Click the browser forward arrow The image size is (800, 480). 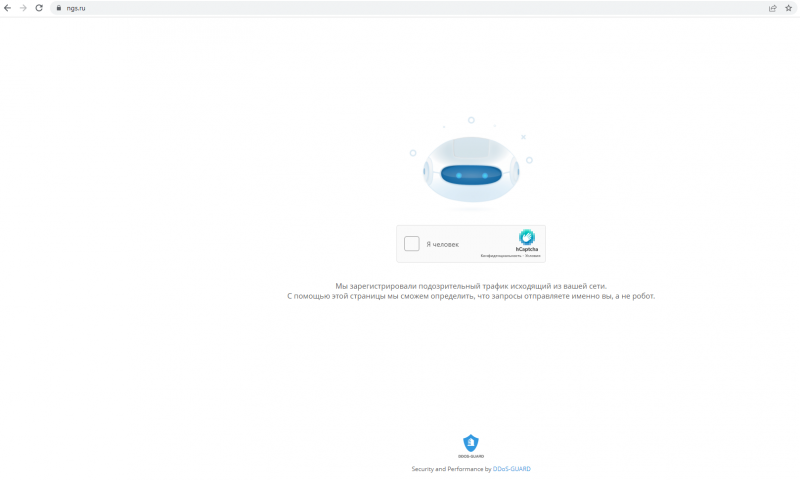(x=23, y=8)
